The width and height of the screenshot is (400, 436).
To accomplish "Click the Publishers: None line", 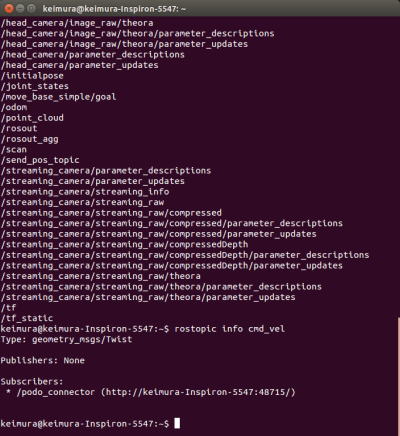I will [x=43, y=361].
